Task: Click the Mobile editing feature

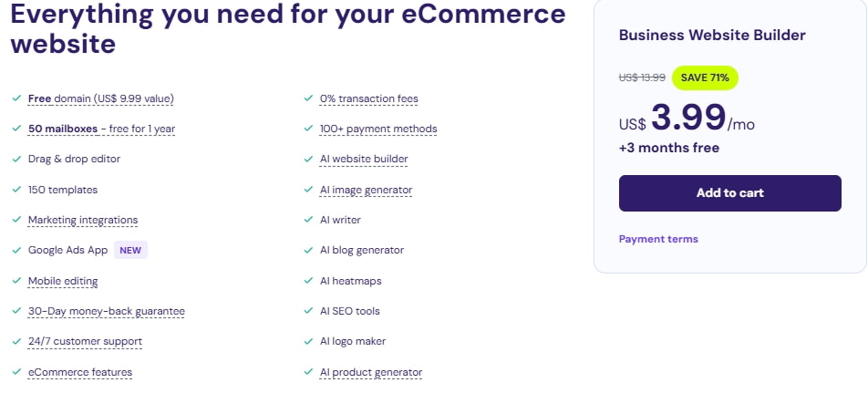Action: tap(63, 281)
